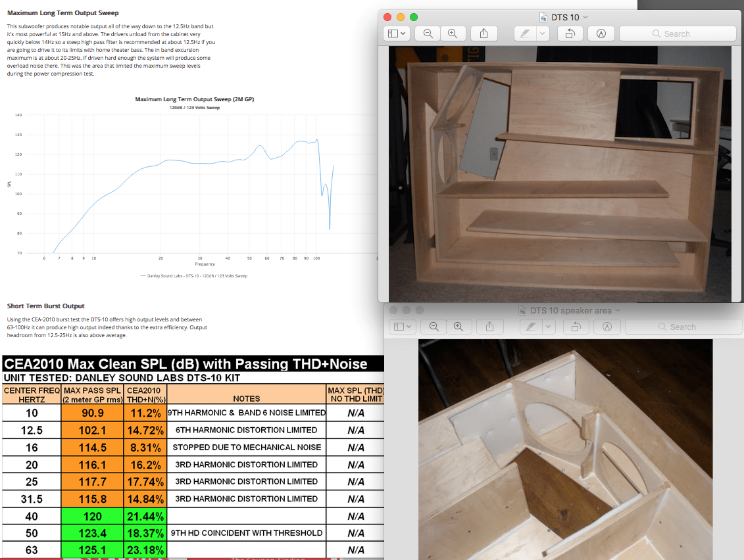Click speaker baffle photo in speaker area window
Image resolution: width=744 pixels, height=560 pixels.
click(x=566, y=450)
